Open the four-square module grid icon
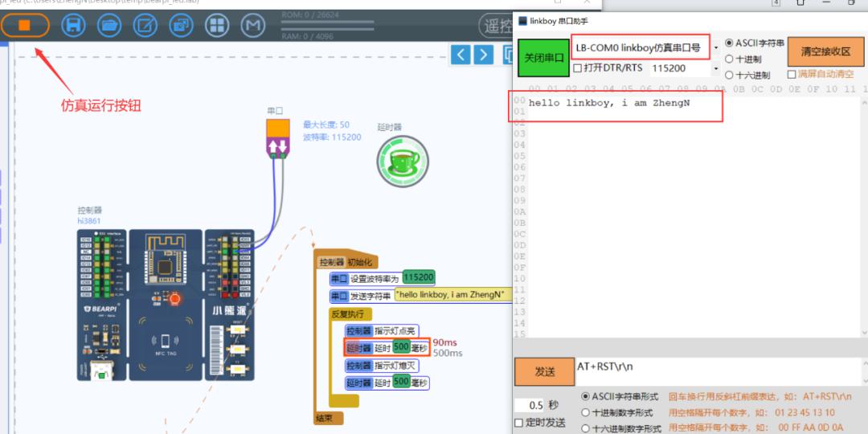Viewport: 868px width, 434px height. 217,26
